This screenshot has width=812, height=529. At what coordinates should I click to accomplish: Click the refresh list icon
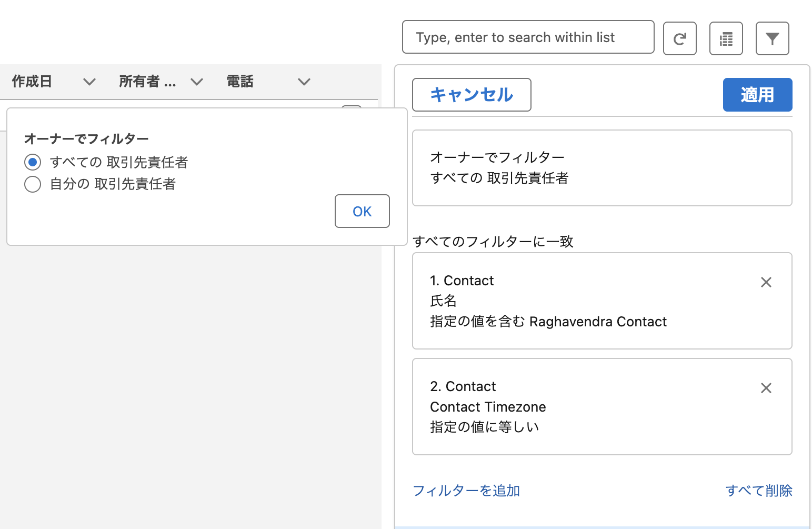(x=679, y=38)
